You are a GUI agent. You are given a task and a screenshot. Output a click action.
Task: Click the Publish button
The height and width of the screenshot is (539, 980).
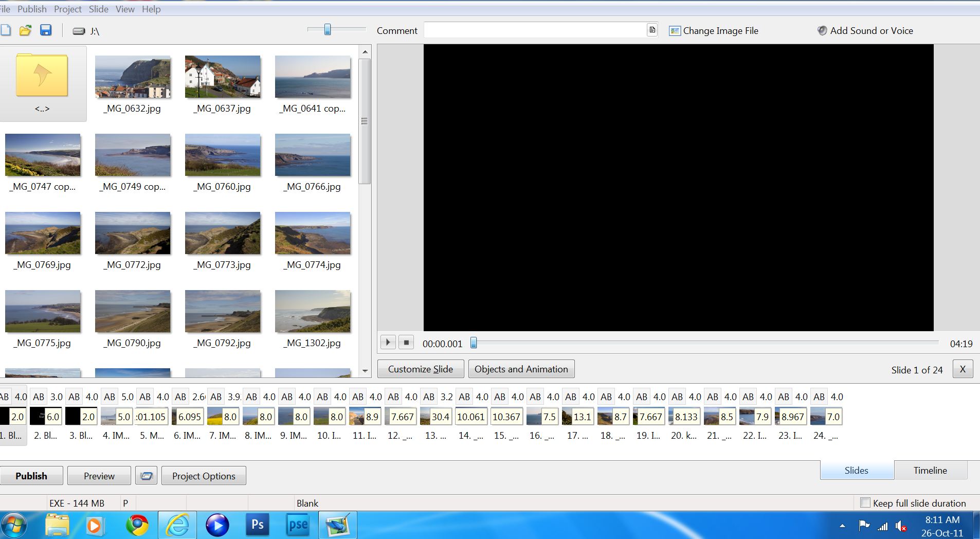point(31,476)
